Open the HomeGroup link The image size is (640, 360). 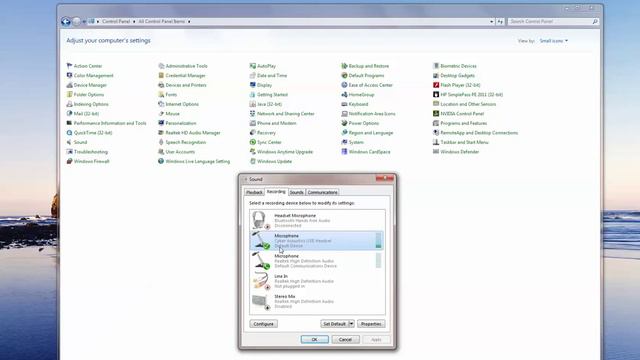361,94
